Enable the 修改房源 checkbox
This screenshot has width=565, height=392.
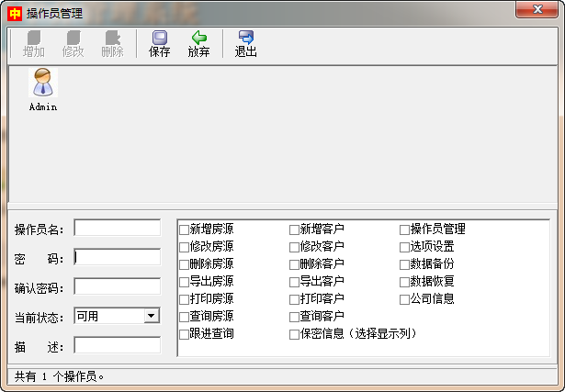click(184, 247)
